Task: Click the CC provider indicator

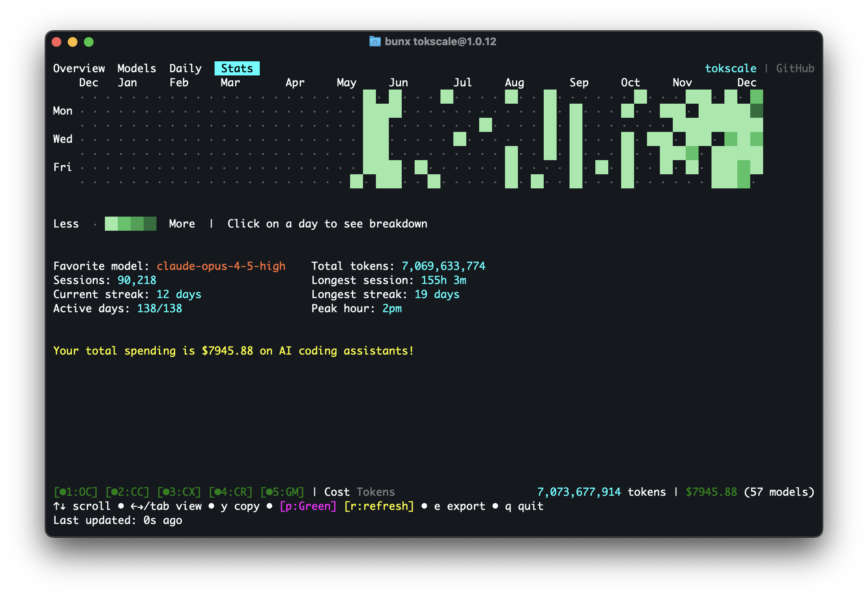Action: (127, 492)
